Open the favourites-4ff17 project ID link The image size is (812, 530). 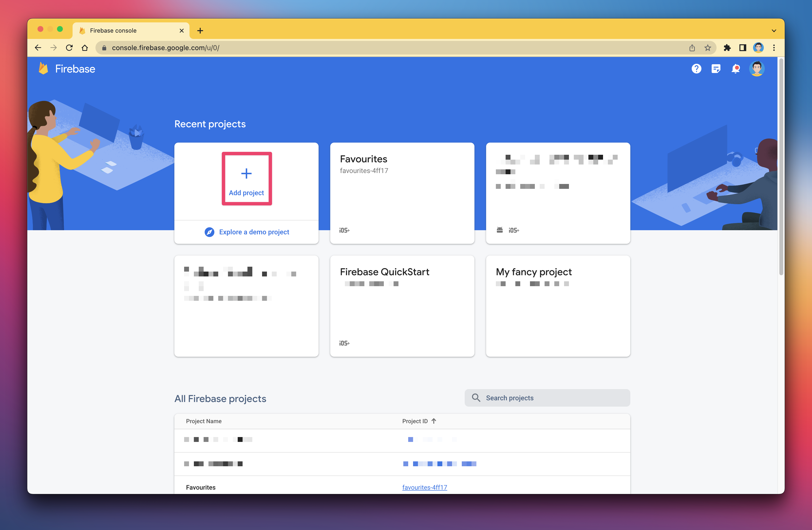[425, 487]
